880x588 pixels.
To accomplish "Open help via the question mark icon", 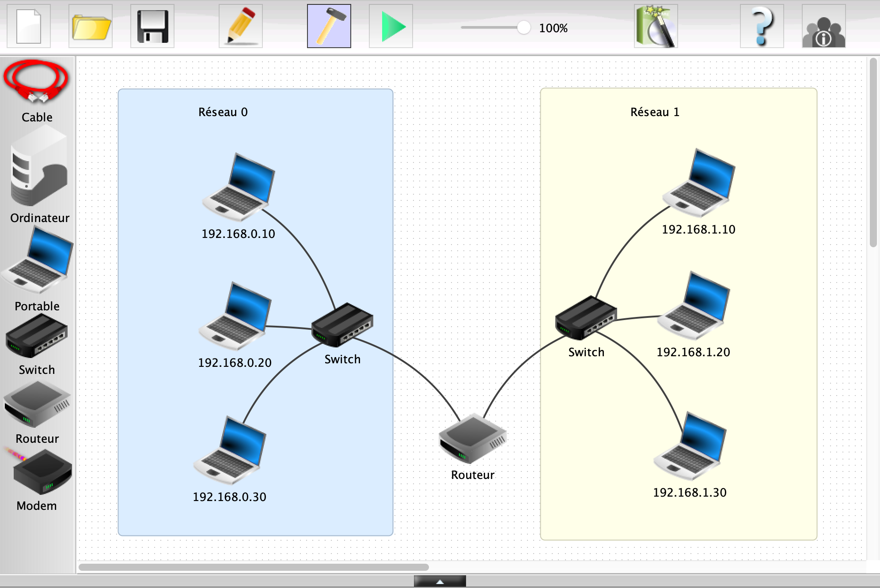I will (762, 26).
